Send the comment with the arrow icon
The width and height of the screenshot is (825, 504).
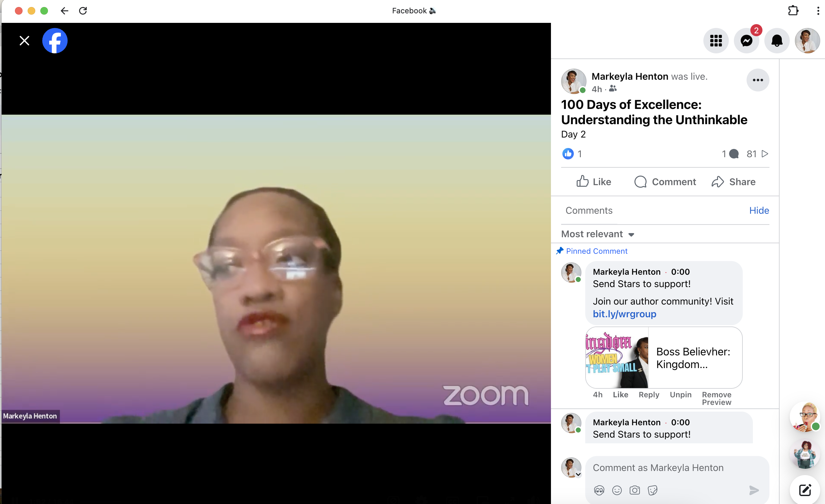click(754, 490)
